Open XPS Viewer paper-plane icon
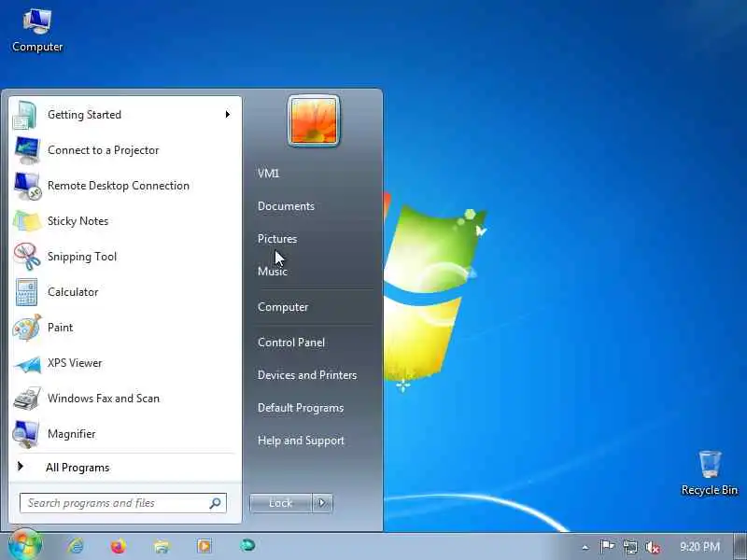This screenshot has width=747, height=560. pyautogui.click(x=28, y=364)
